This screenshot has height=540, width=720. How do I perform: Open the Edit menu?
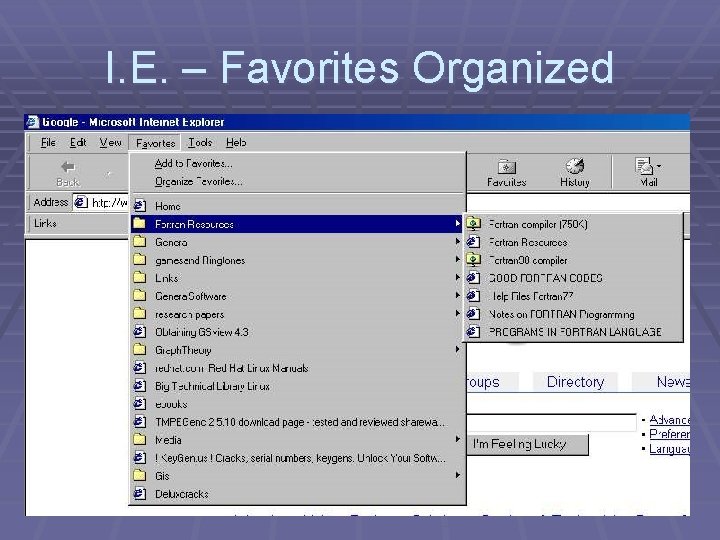coord(78,143)
